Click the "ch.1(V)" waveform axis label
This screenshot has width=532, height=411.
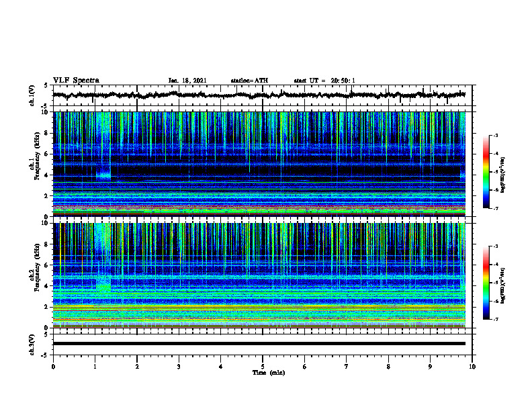coord(32,95)
